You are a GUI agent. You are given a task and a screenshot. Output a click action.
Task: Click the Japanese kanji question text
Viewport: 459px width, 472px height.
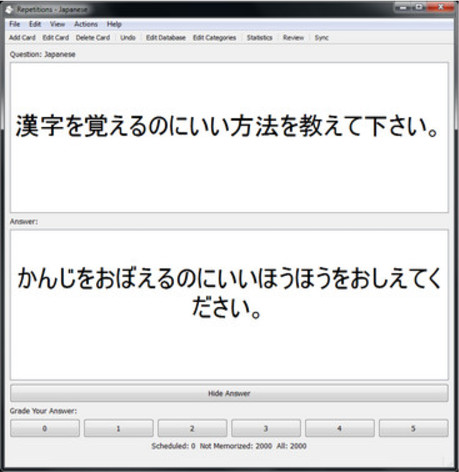click(x=227, y=127)
